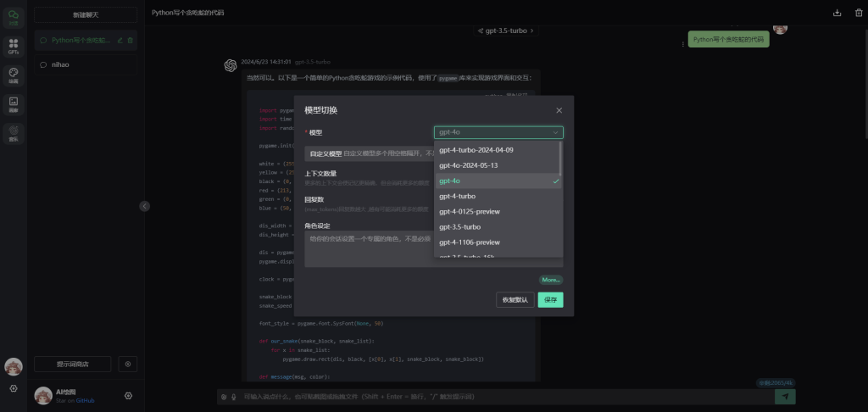Open 提示词商店 prompt store
The height and width of the screenshot is (412, 868).
tap(73, 364)
